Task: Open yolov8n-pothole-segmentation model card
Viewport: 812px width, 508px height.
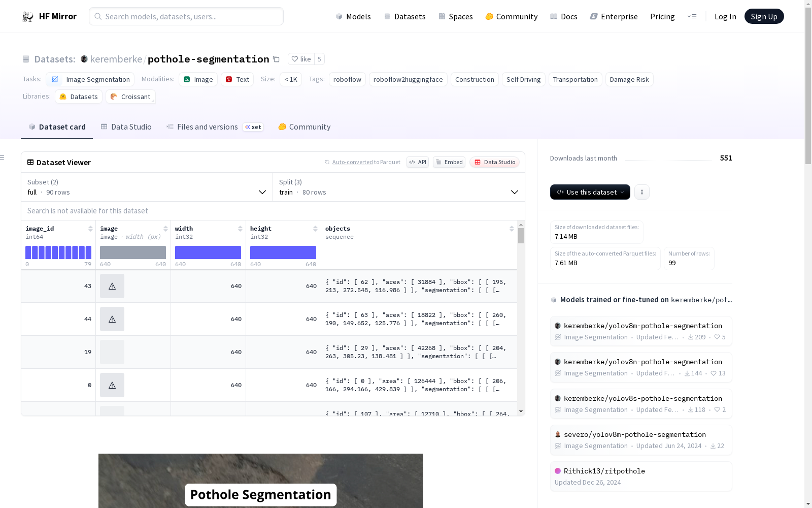Action: 641,367
